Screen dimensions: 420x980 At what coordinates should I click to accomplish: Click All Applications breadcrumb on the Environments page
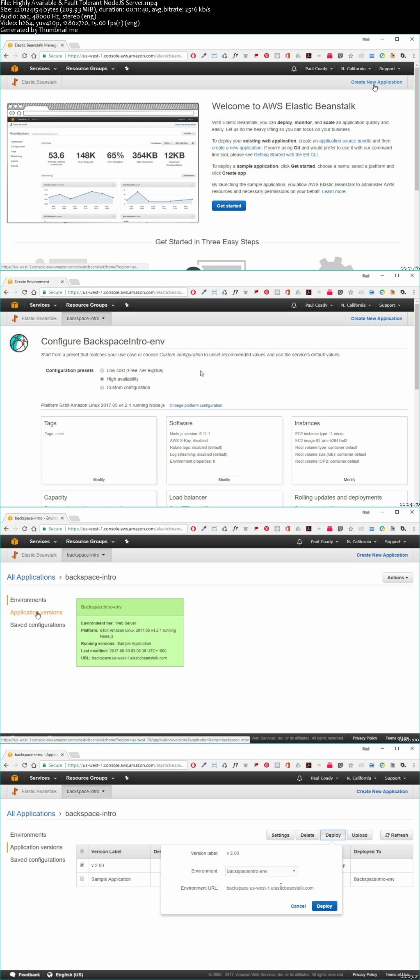(31, 577)
